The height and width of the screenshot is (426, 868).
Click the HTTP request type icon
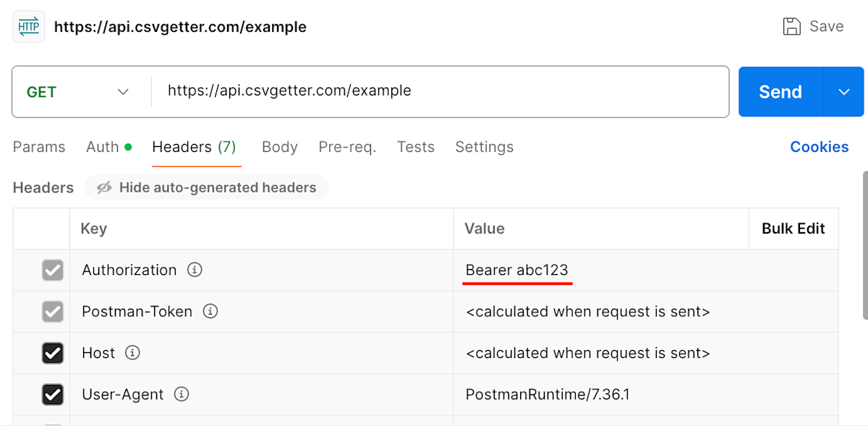point(27,26)
